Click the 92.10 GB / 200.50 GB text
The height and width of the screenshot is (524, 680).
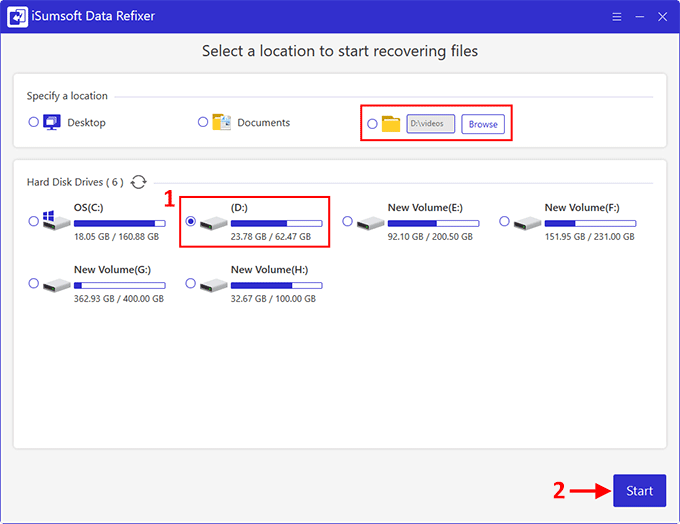coord(430,237)
